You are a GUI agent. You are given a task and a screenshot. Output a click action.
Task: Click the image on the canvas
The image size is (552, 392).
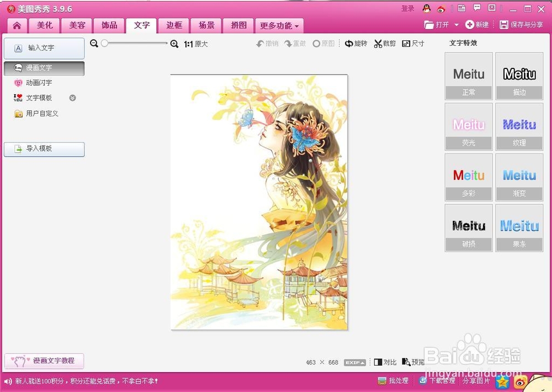coord(259,202)
